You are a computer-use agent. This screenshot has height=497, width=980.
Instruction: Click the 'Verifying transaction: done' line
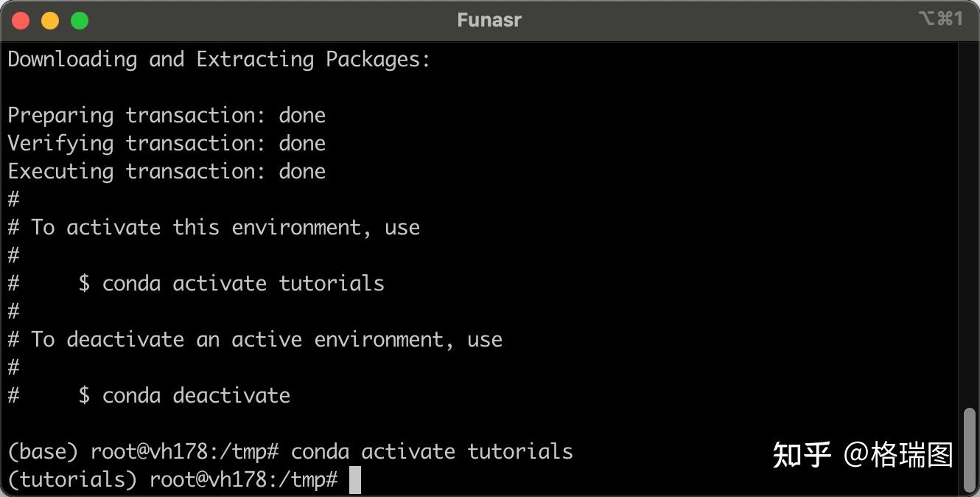tap(167, 143)
